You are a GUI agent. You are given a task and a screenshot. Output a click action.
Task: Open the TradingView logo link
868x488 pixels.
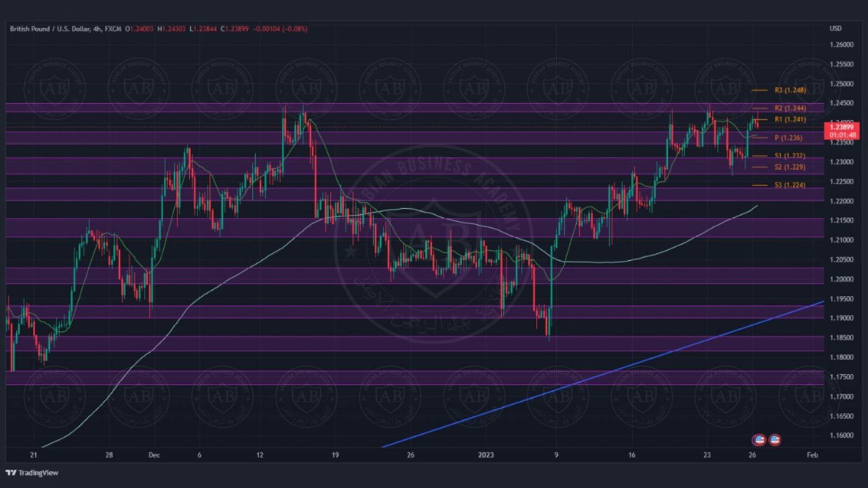(x=32, y=473)
